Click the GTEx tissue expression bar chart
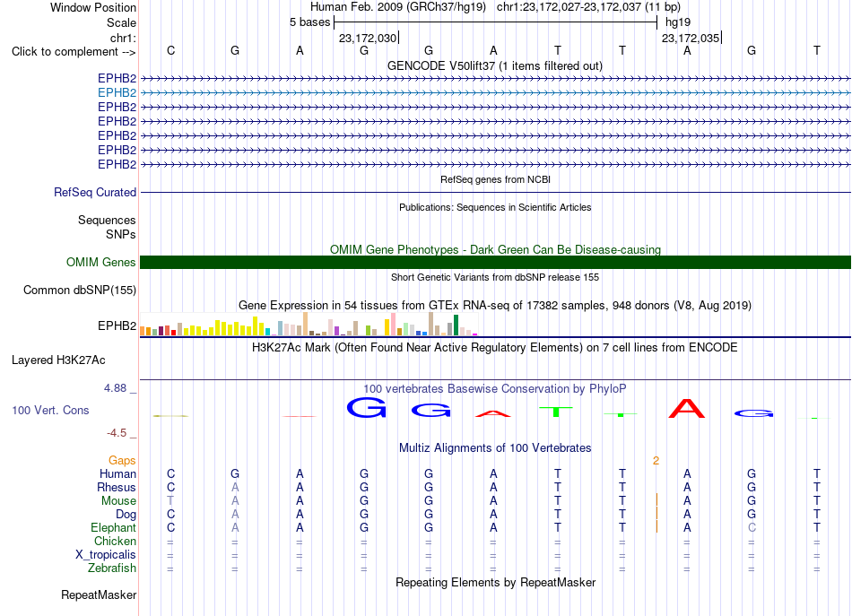Screen dimensions: 852x616 [309, 324]
